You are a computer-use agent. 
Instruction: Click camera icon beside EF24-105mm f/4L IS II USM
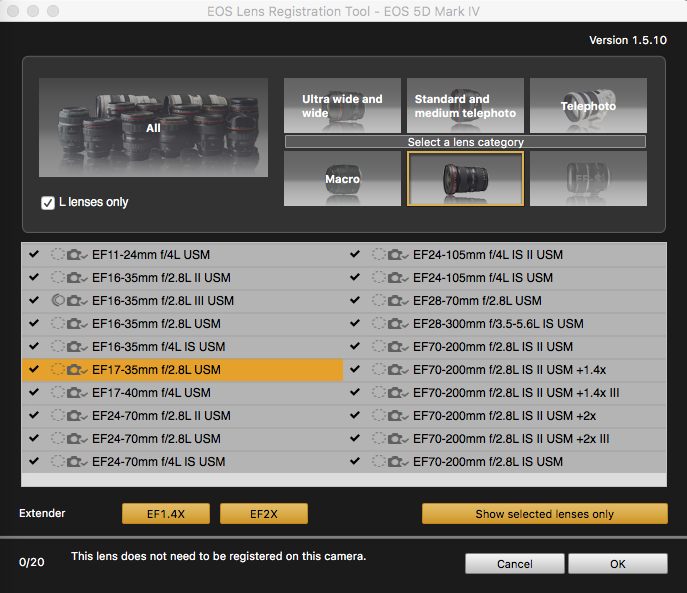(398, 255)
